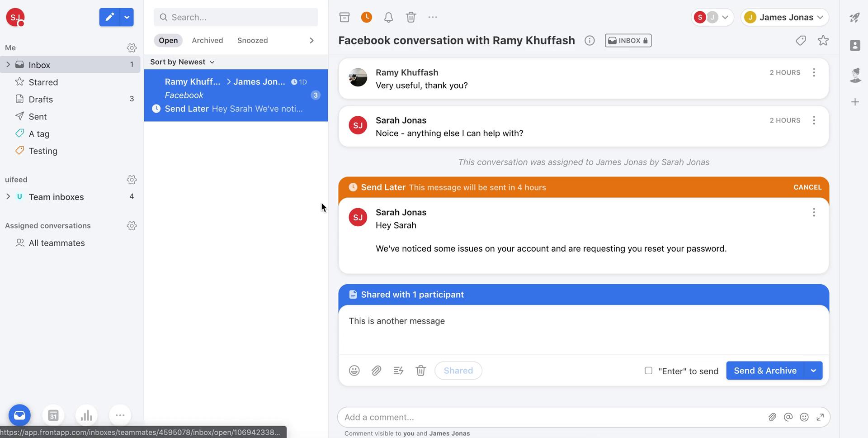The width and height of the screenshot is (868, 438).
Task: Attach a file to the comment
Action: (x=772, y=417)
